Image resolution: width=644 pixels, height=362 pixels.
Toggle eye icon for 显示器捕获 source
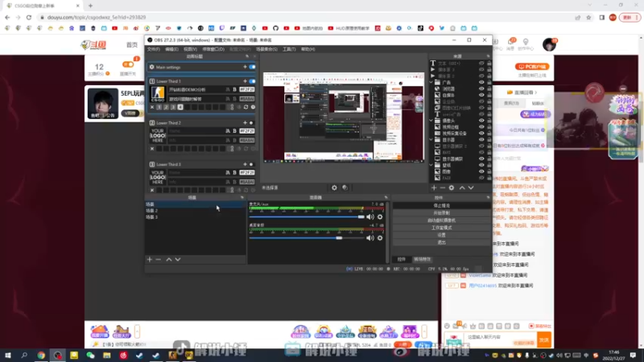pyautogui.click(x=481, y=158)
